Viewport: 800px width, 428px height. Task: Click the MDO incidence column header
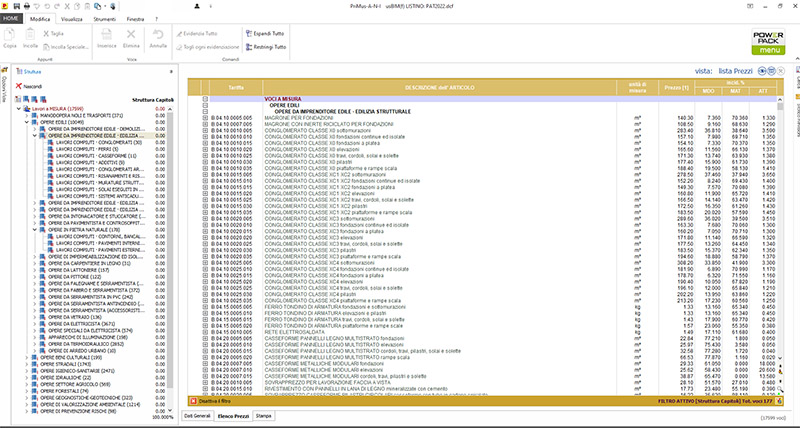709,91
